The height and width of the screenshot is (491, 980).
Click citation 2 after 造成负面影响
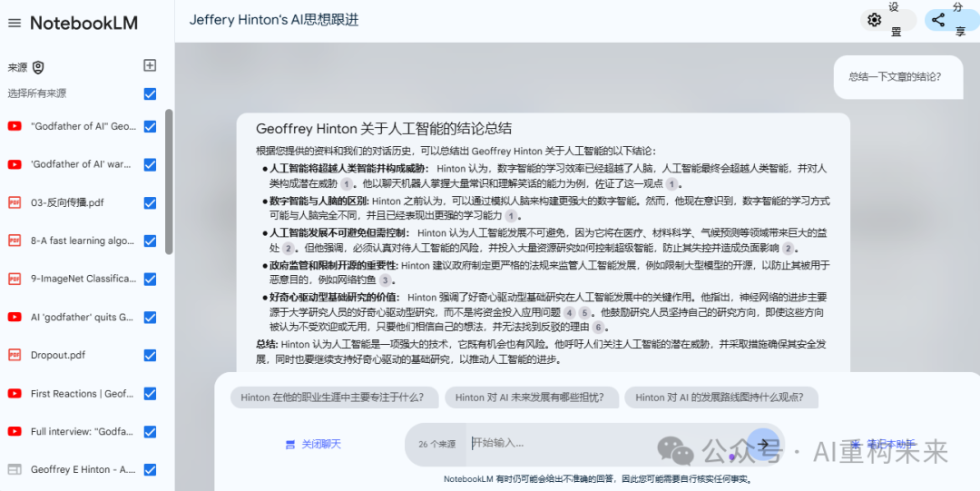point(789,249)
